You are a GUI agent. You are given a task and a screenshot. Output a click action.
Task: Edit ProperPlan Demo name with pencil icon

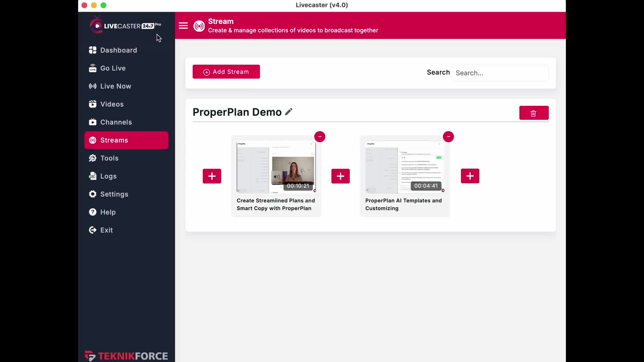click(288, 112)
